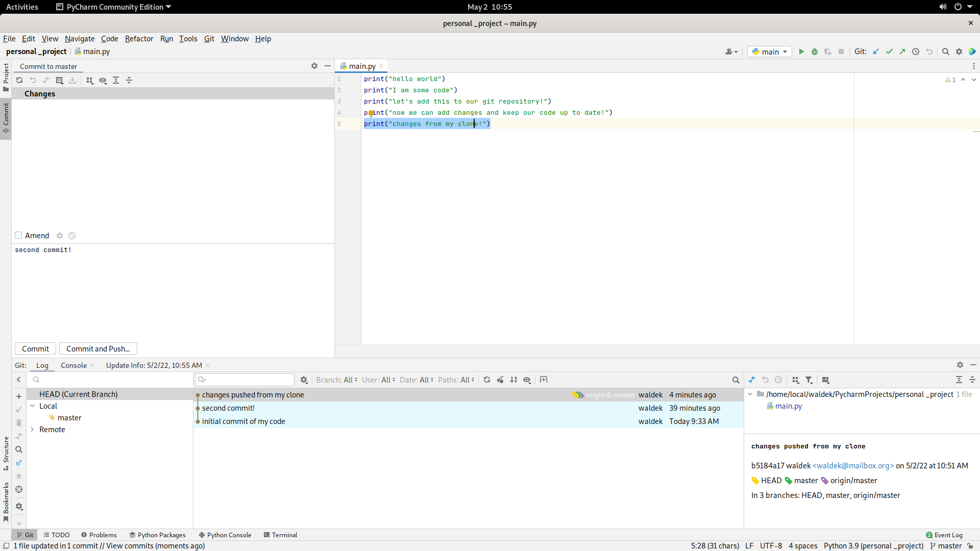
Task: Select the 'second commit!' log entry
Action: pyautogui.click(x=468, y=408)
